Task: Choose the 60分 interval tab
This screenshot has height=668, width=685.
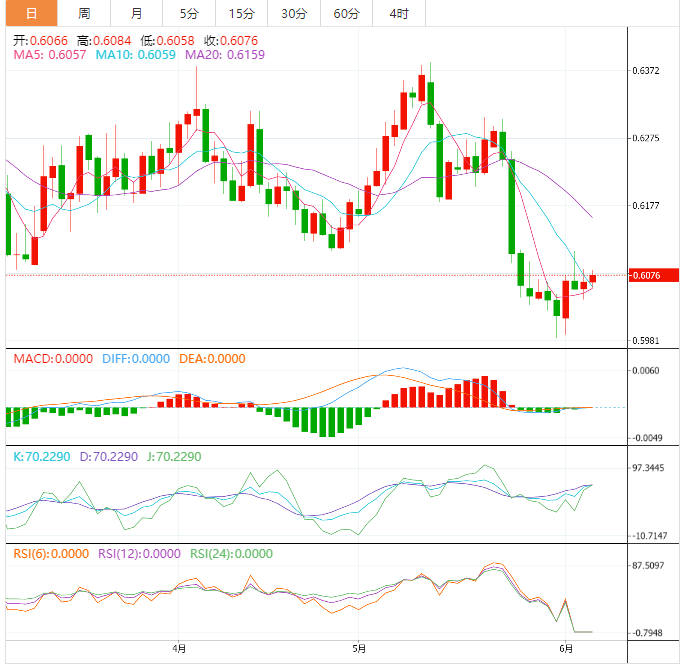Action: click(x=346, y=13)
